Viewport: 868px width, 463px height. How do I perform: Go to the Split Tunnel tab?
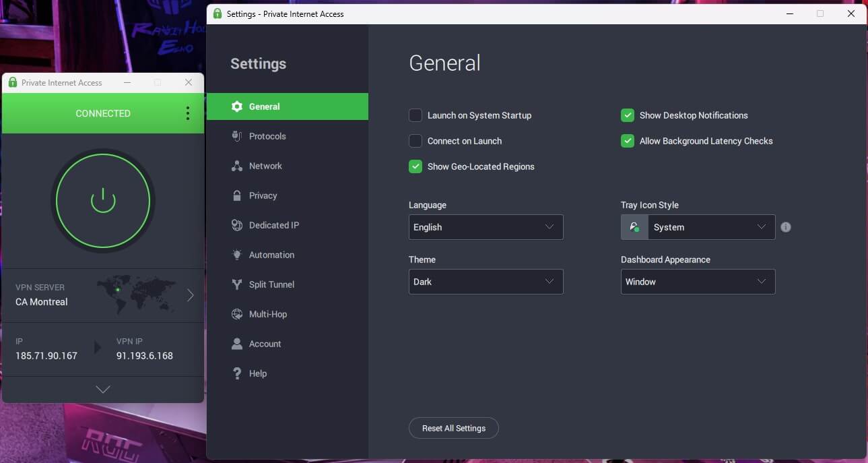click(x=288, y=284)
